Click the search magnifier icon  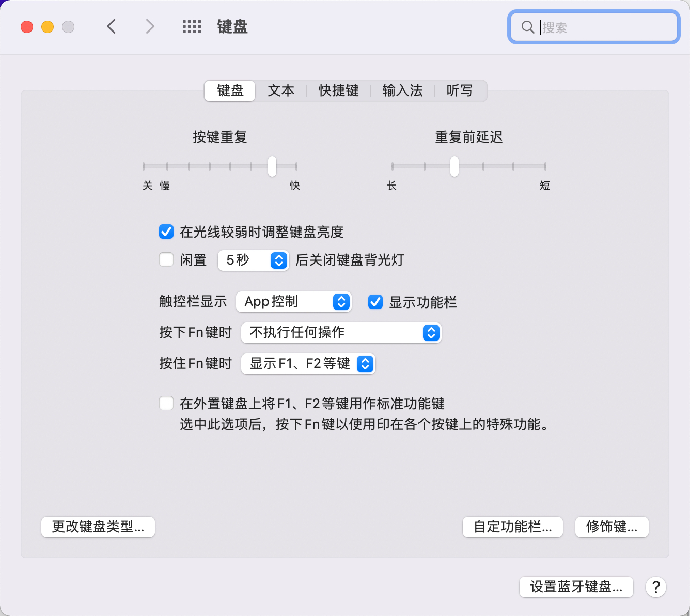pyautogui.click(x=527, y=27)
